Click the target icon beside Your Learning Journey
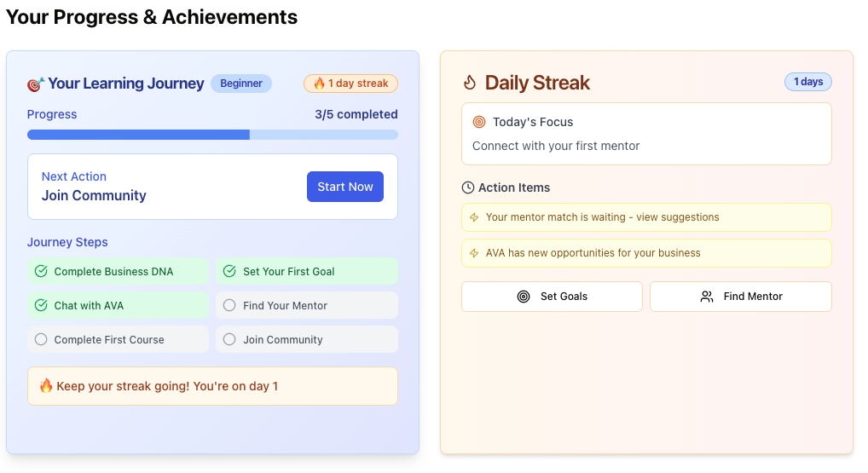The image size is (868, 473). pyautogui.click(x=36, y=84)
